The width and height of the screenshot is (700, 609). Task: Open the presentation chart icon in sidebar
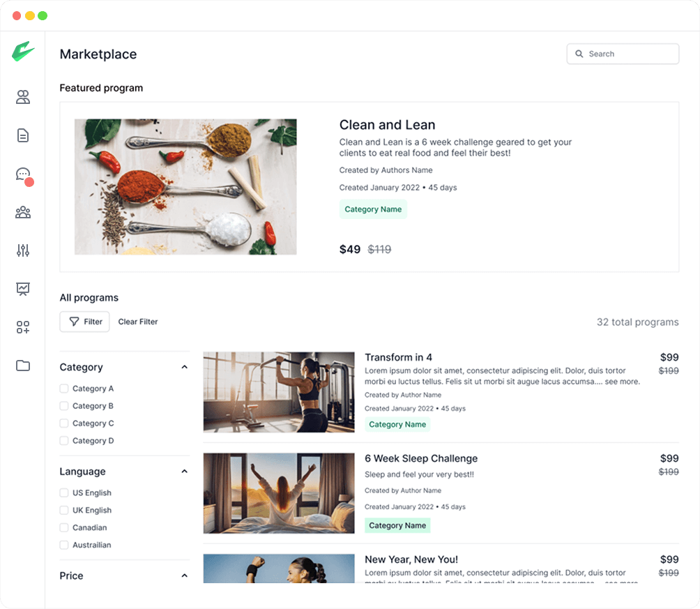tap(23, 289)
